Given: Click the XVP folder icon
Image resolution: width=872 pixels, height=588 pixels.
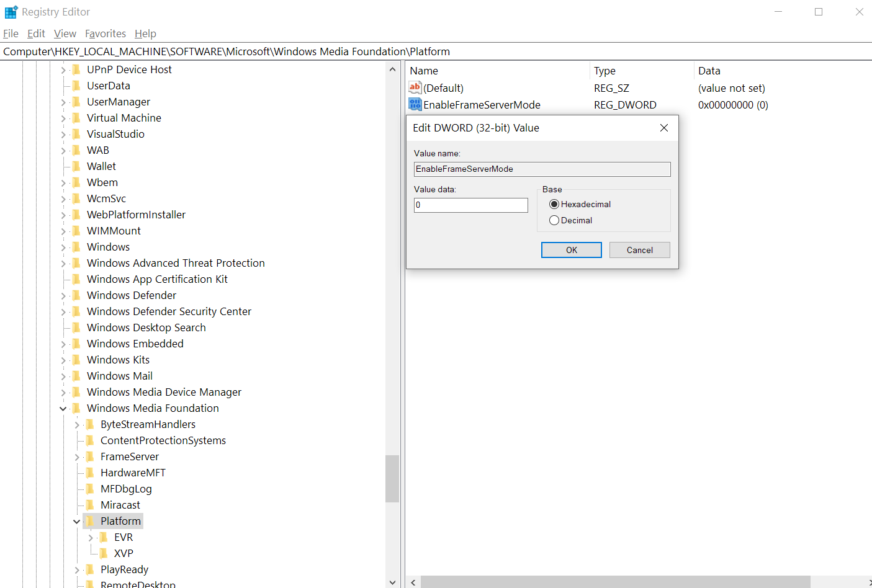Looking at the screenshot, I should coord(104,553).
